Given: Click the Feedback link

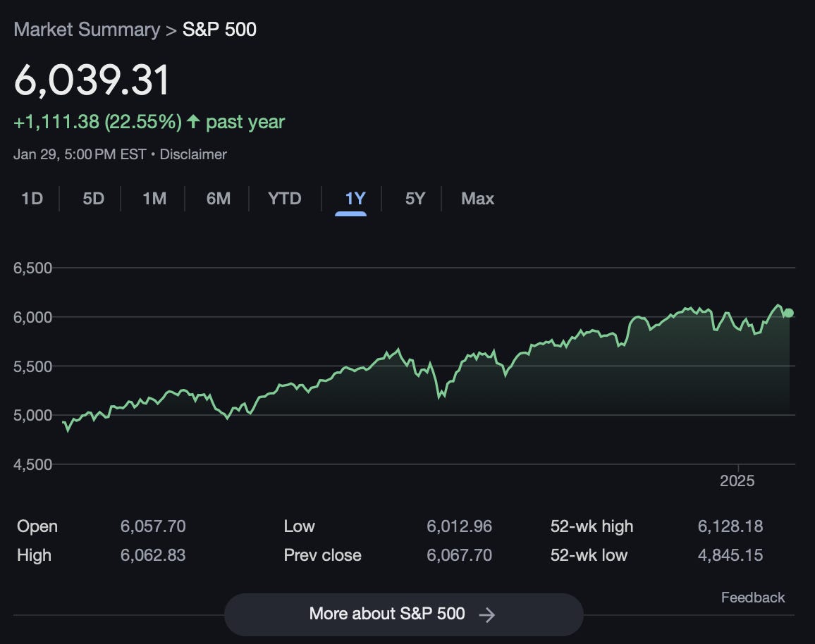Looking at the screenshot, I should (753, 597).
